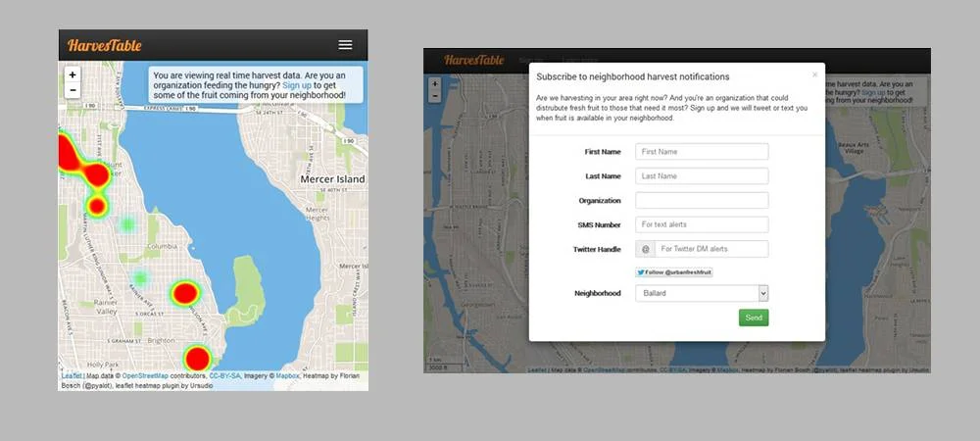Click the Organization form label
This screenshot has width=980, height=441.
[600, 201]
